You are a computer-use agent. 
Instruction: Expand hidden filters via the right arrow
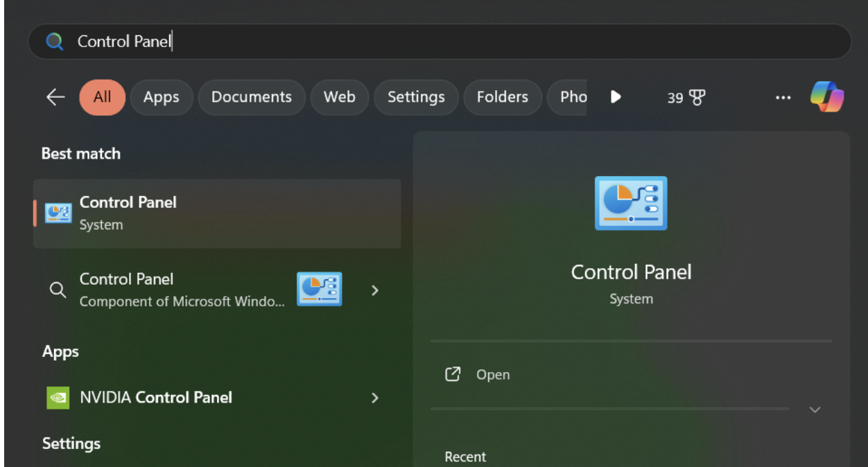click(616, 97)
